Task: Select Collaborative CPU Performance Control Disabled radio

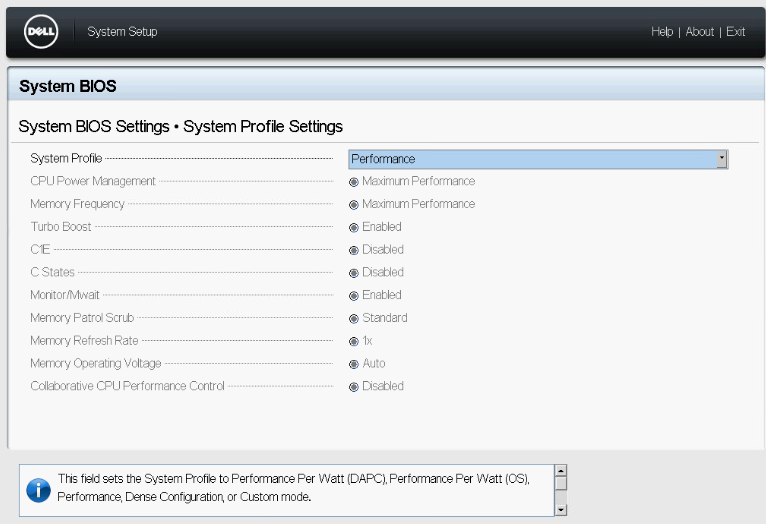Action: [x=354, y=387]
